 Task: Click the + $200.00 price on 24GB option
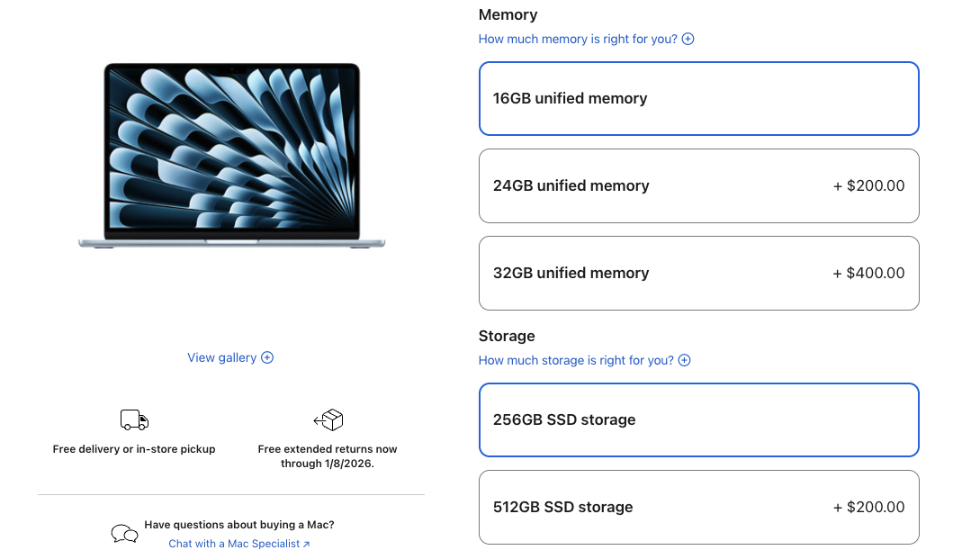[868, 185]
